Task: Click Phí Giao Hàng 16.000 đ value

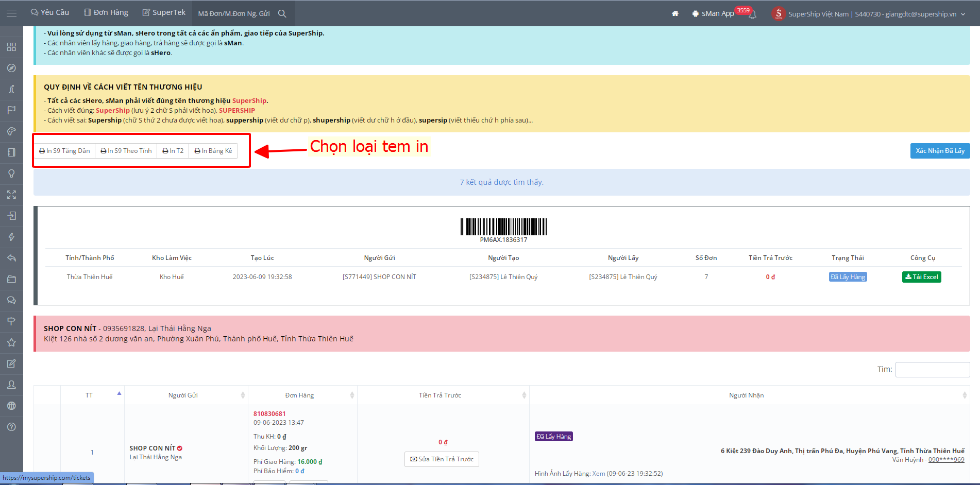Action: (x=310, y=462)
